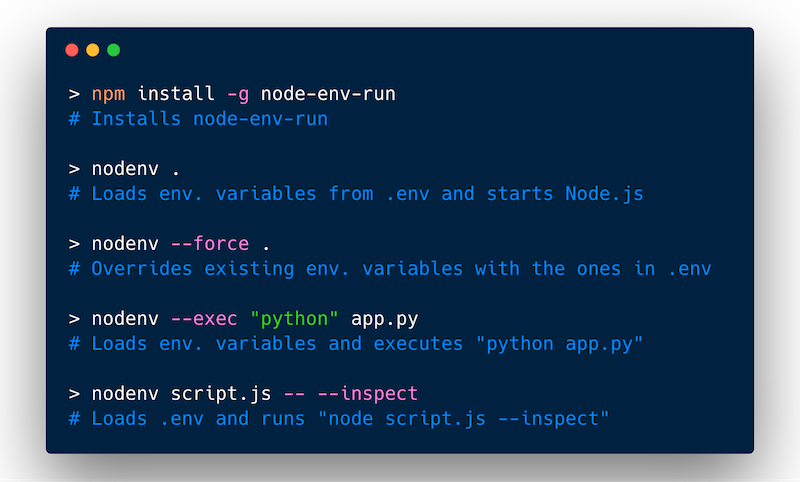Click the orange 'npm' command word
The height and width of the screenshot is (482, 800).
[x=108, y=94]
